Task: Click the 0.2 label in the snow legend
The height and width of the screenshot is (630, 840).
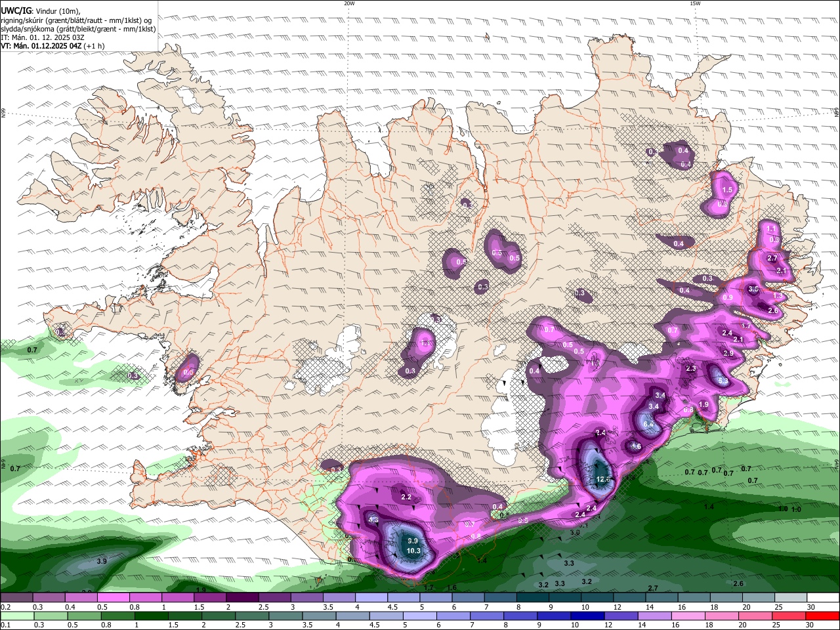Action: (x=5, y=607)
